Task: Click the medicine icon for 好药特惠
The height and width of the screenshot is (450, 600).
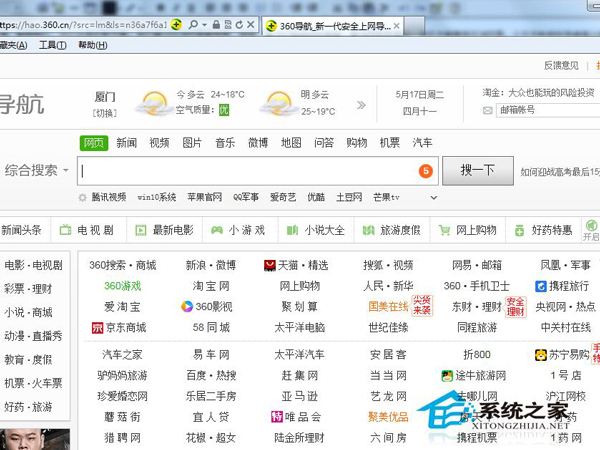Action: [x=519, y=230]
